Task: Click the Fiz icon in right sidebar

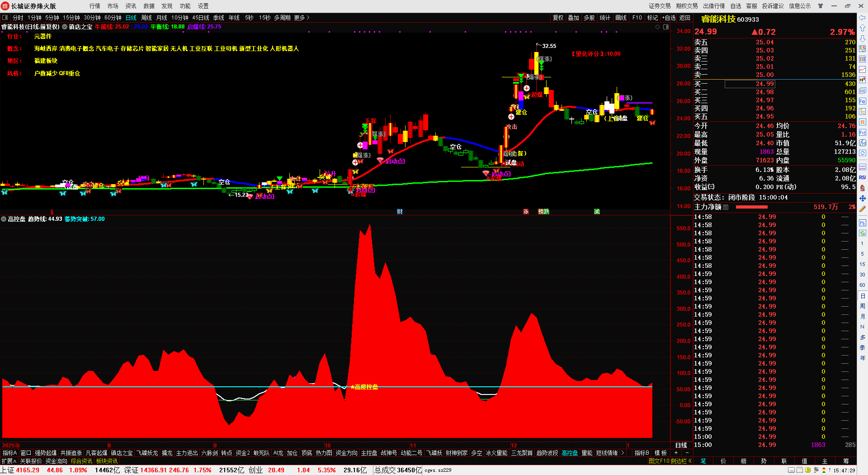Action: pyautogui.click(x=863, y=133)
